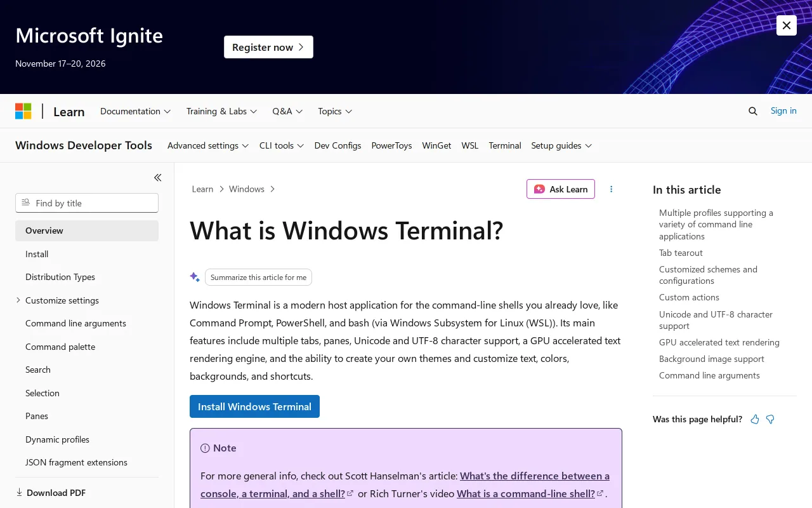
Task: Open the more actions ellipsis menu
Action: (612, 189)
